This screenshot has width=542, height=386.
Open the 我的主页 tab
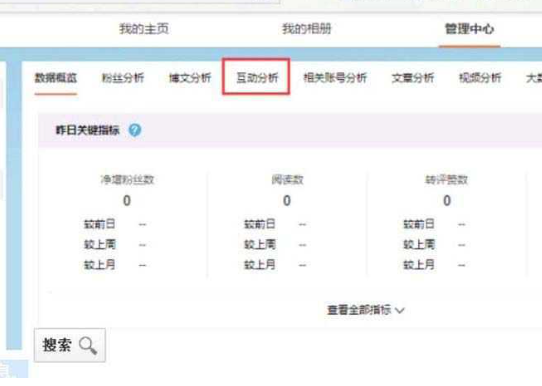[144, 29]
